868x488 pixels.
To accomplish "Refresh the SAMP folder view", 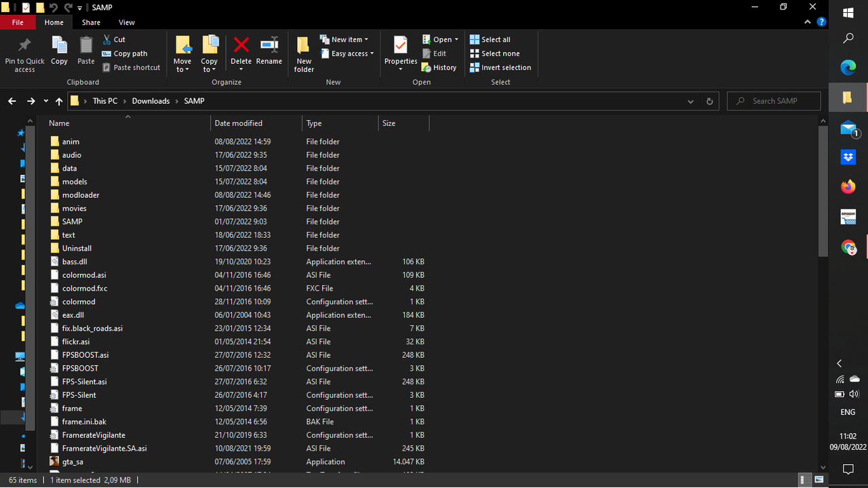I will pyautogui.click(x=710, y=101).
